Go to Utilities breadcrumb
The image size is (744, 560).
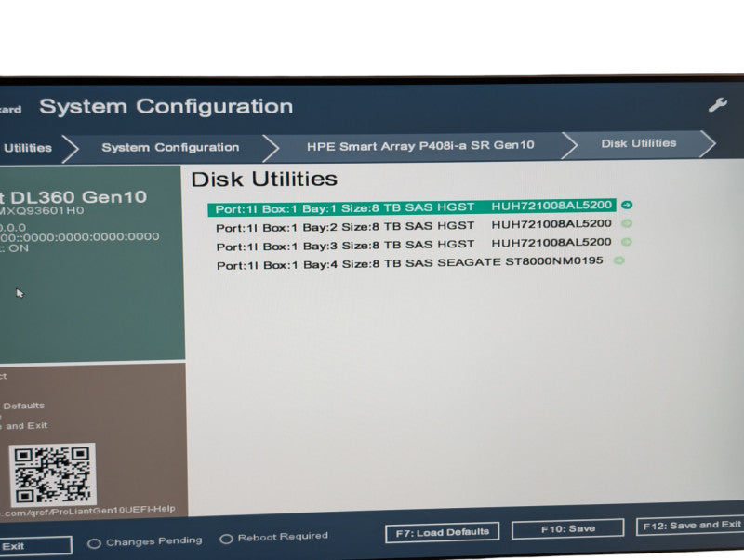[x=28, y=148]
